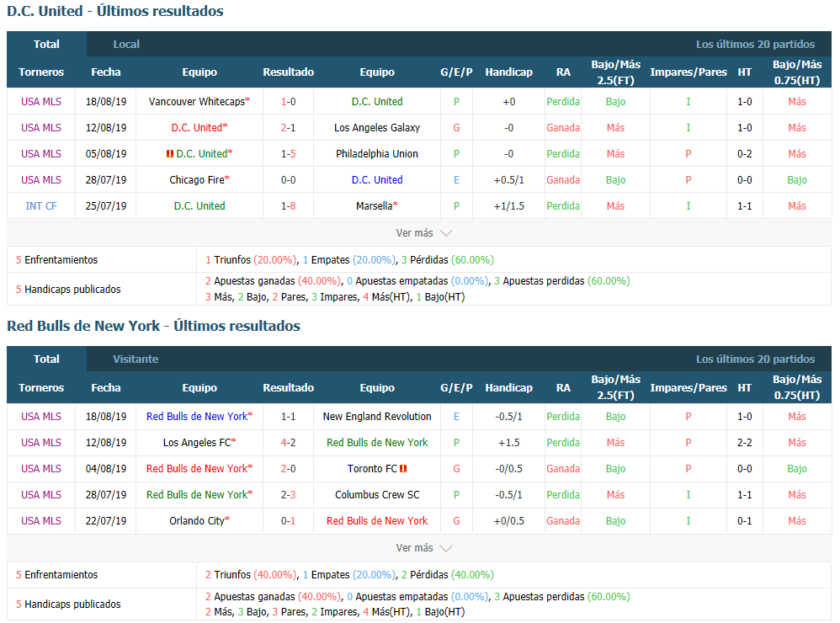Expand Ver más under D.C. United results
Viewport: 840px width, 623px height.
423,233
